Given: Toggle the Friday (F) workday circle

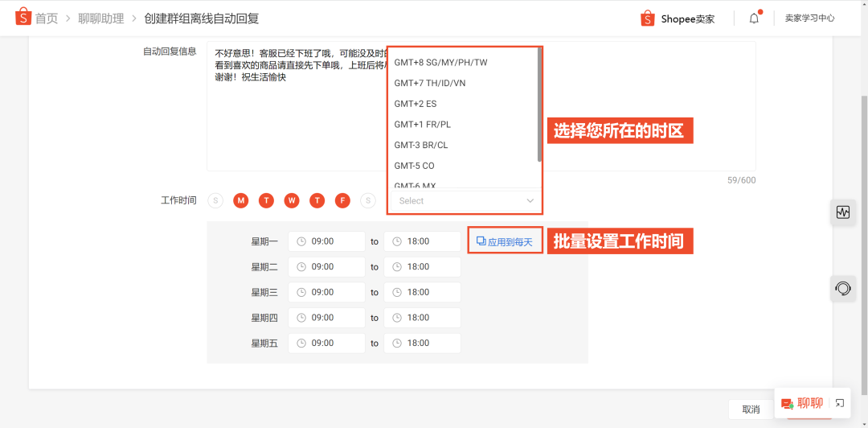Looking at the screenshot, I should 342,200.
